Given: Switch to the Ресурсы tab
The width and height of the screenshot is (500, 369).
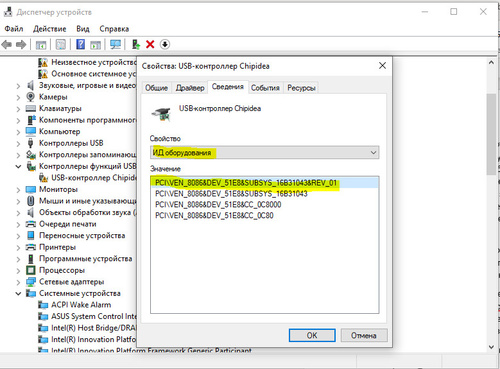Looking at the screenshot, I should click(301, 88).
